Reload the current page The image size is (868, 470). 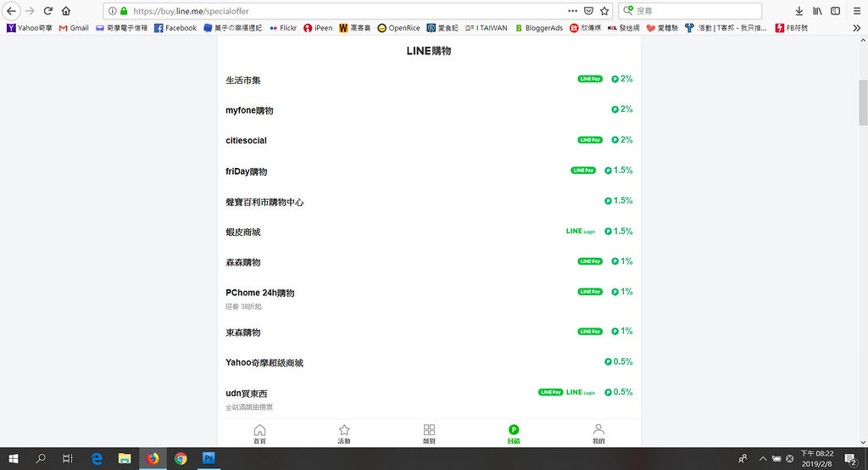[48, 10]
